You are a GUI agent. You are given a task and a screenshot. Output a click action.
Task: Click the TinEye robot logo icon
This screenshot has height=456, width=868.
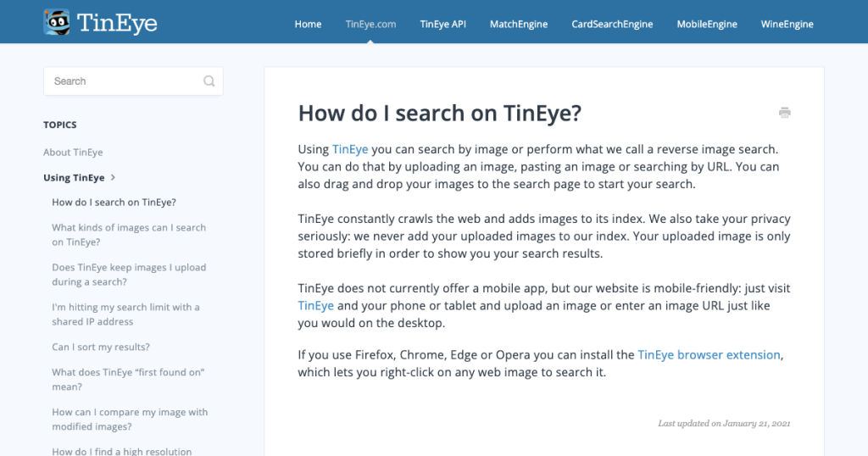tap(57, 22)
